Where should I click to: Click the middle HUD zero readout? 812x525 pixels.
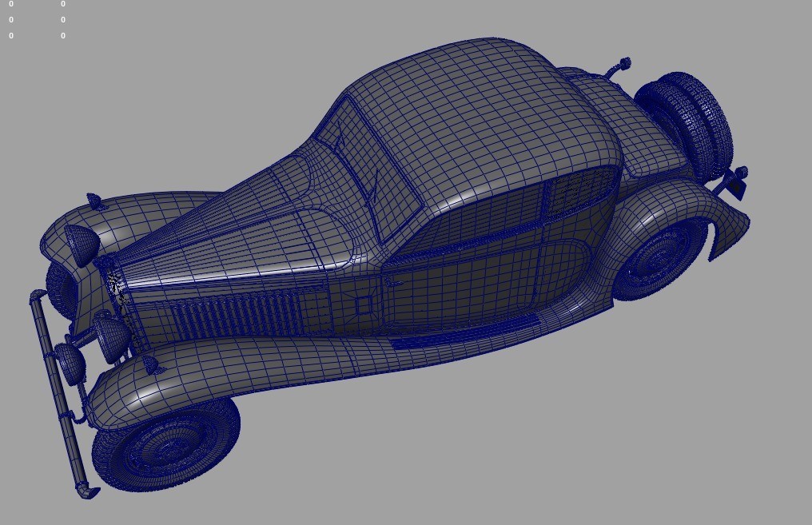[x=10, y=18]
